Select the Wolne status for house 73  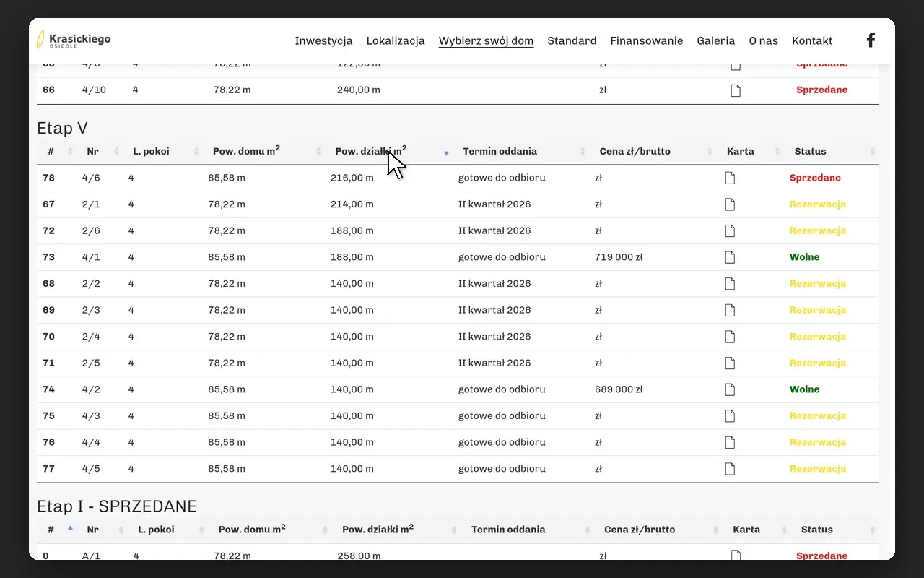pos(804,257)
